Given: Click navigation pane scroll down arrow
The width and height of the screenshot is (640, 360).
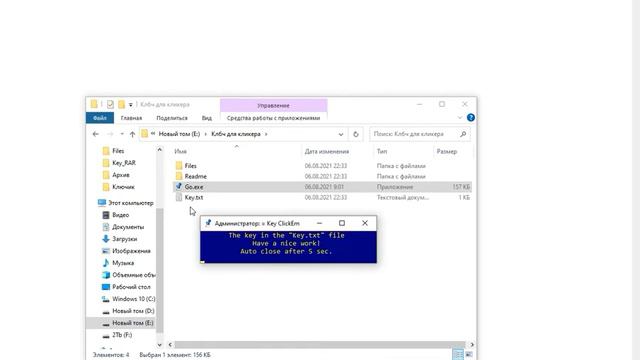Looking at the screenshot, I should coord(160,345).
